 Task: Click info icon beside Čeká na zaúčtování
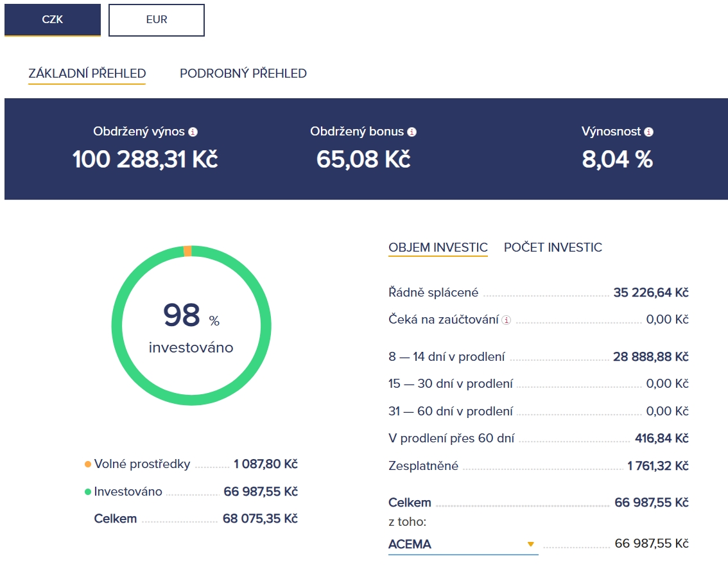[x=507, y=320]
